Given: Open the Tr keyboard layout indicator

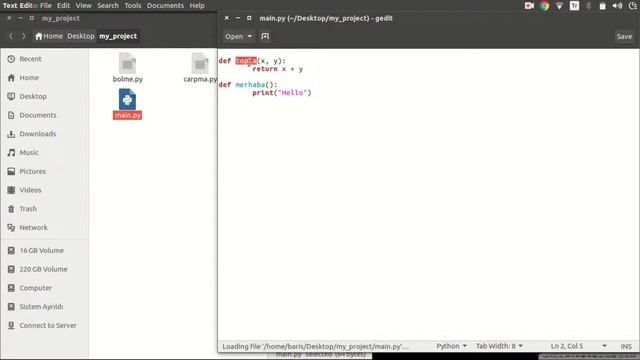Looking at the screenshot, I should tap(574, 6).
